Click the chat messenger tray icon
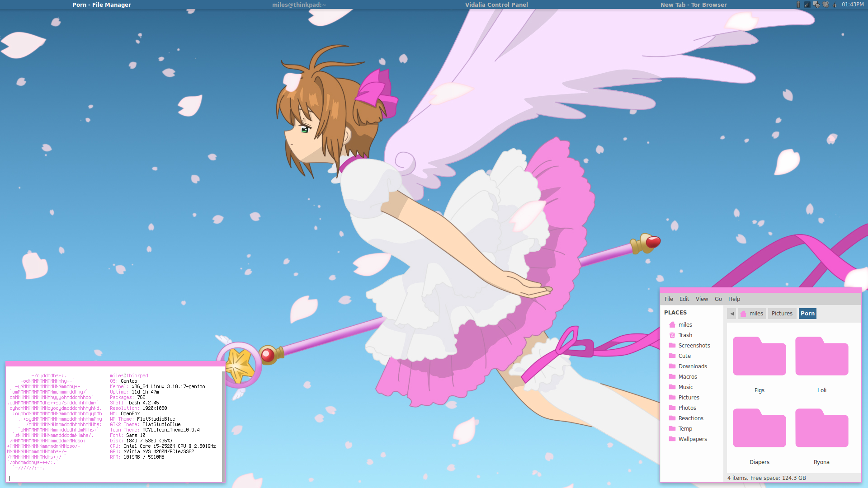This screenshot has height=488, width=868. click(816, 5)
